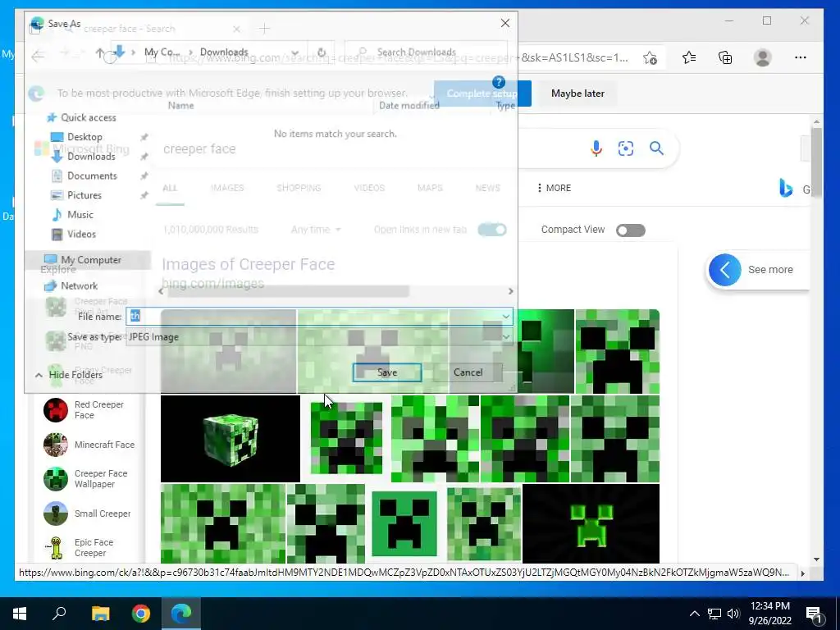Open the File name dropdown arrow
Image resolution: width=840 pixels, height=630 pixels.
[x=505, y=316]
